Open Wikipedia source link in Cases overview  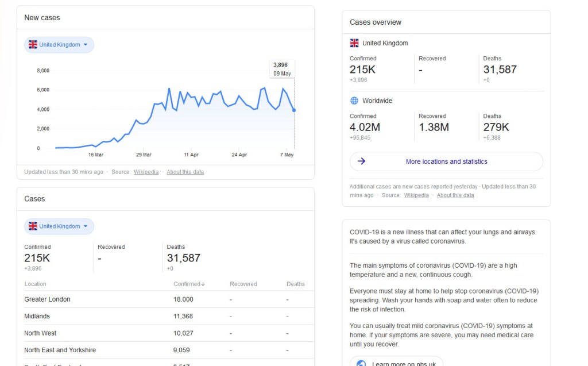click(x=416, y=195)
